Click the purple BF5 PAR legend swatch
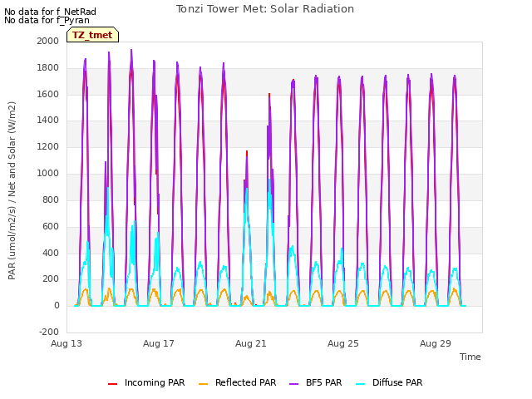Image resolution: width=532 pixels, height=399 pixels. tap(293, 384)
